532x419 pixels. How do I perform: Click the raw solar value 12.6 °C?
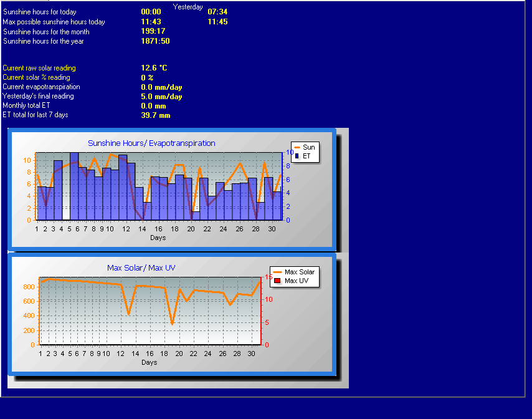tap(154, 68)
